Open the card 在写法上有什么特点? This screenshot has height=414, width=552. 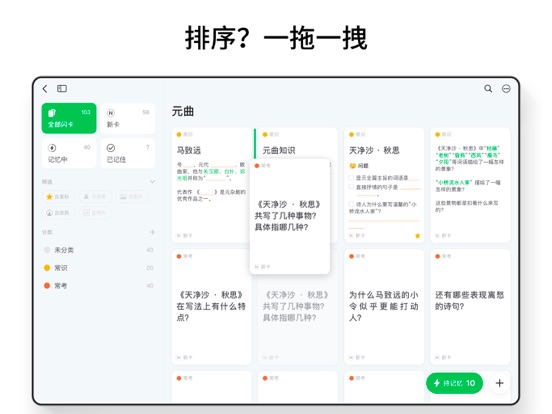[211, 307]
